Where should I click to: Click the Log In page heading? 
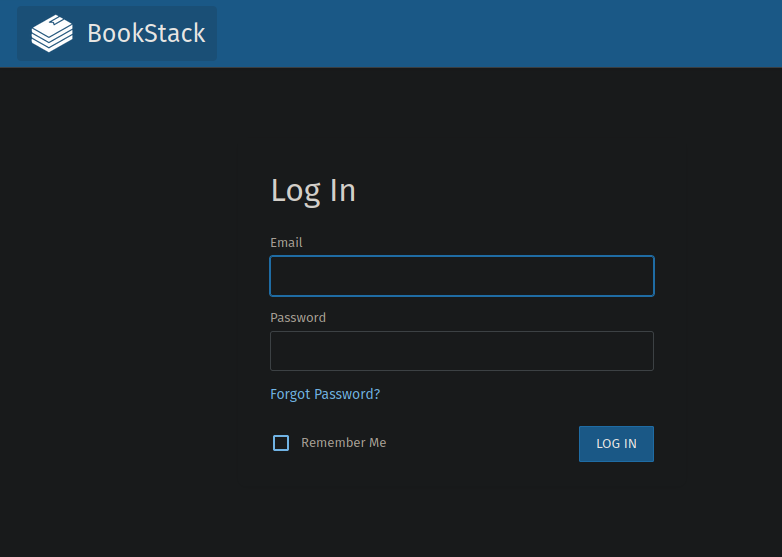coord(313,190)
